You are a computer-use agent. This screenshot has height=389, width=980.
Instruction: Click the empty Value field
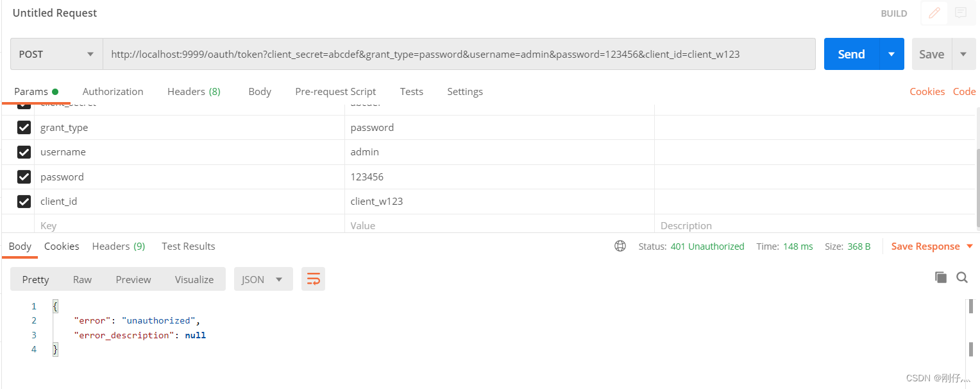click(500, 225)
